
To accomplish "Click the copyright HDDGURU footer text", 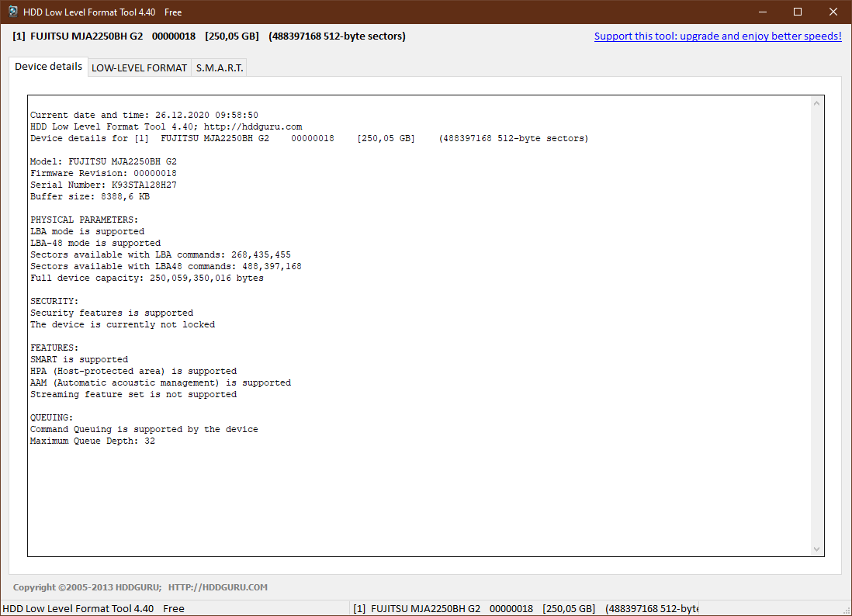I will point(140,587).
